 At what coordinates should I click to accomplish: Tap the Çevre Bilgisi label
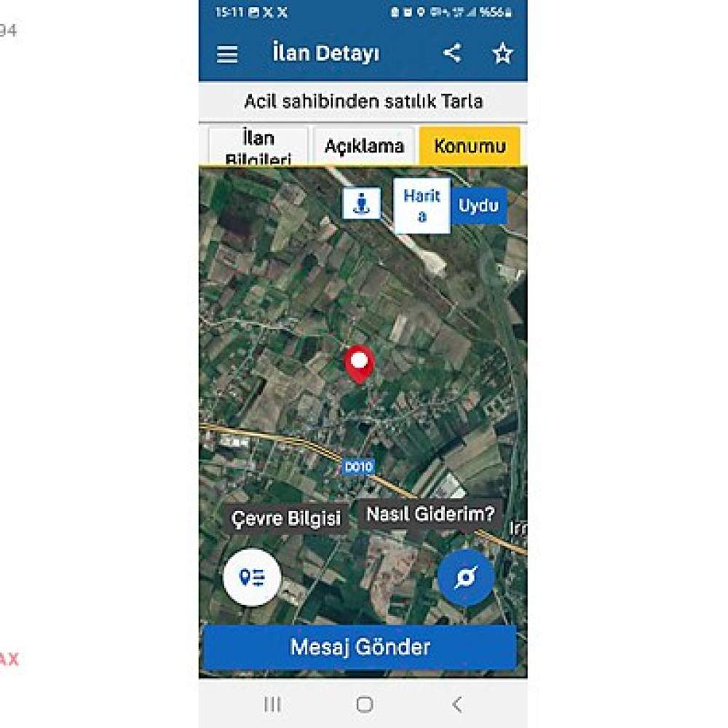286,518
